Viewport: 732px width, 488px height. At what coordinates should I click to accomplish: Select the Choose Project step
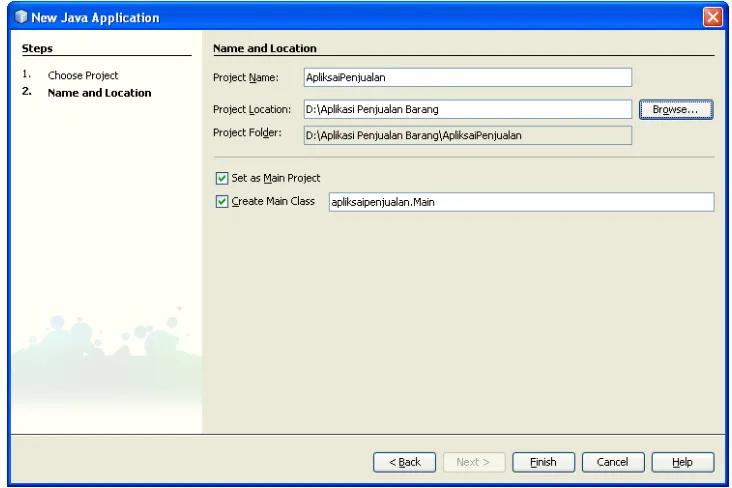[83, 75]
